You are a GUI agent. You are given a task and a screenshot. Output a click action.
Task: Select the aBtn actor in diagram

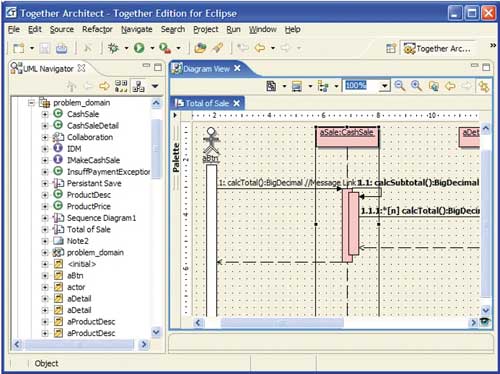click(x=211, y=145)
